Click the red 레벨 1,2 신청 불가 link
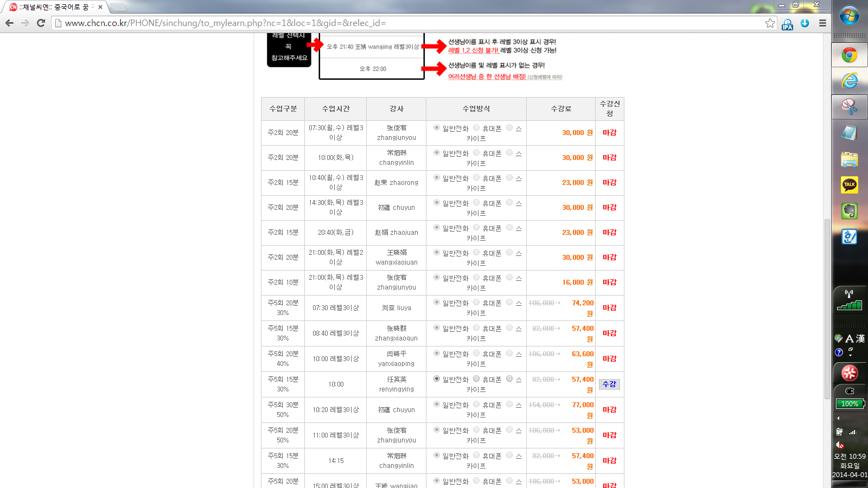The width and height of the screenshot is (868, 488). coord(473,50)
